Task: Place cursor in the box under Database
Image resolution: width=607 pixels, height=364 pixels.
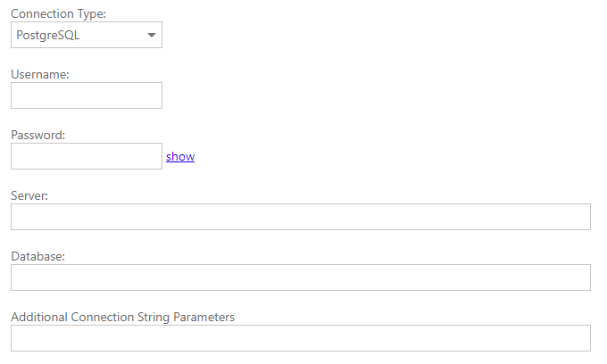Action: pyautogui.click(x=300, y=277)
